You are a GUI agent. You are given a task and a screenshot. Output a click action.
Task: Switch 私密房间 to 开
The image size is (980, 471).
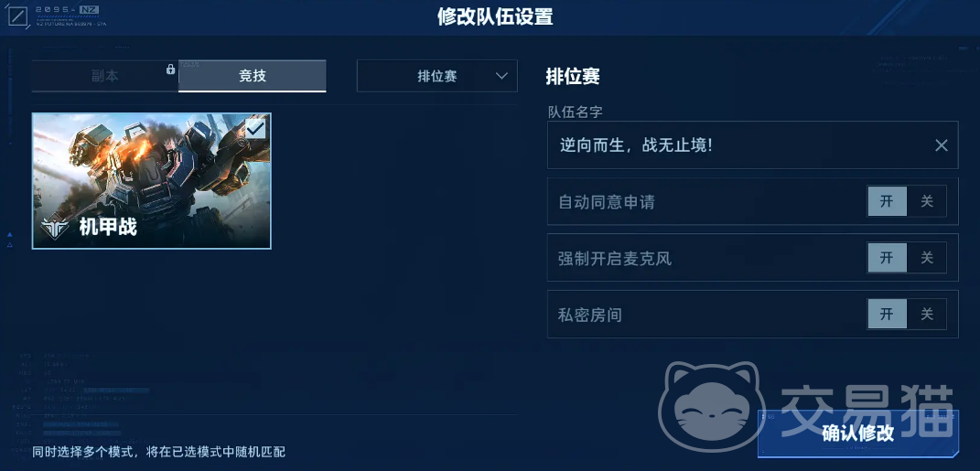click(887, 314)
